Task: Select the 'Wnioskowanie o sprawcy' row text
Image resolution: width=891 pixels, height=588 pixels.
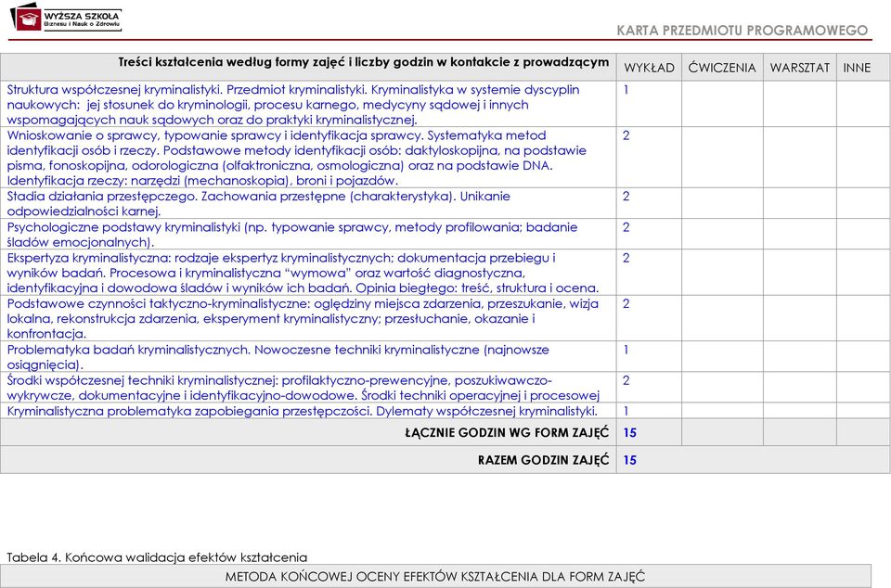Action: point(297,158)
